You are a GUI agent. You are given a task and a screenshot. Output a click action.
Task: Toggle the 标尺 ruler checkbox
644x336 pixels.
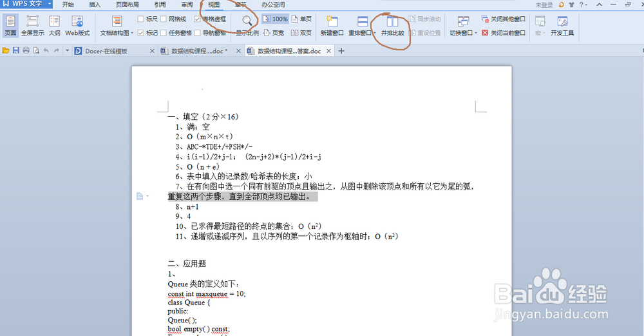pyautogui.click(x=141, y=19)
